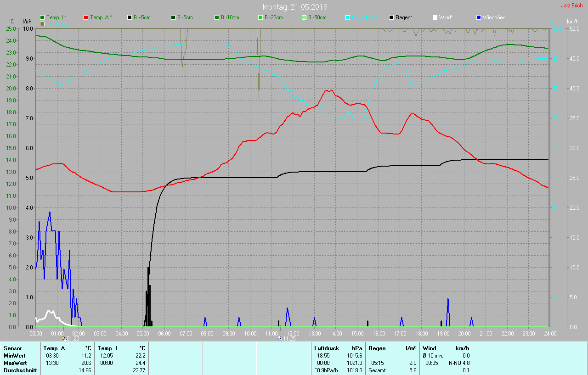
Task: Click the 'Temp. I.' column header in table
Action: click(x=108, y=348)
